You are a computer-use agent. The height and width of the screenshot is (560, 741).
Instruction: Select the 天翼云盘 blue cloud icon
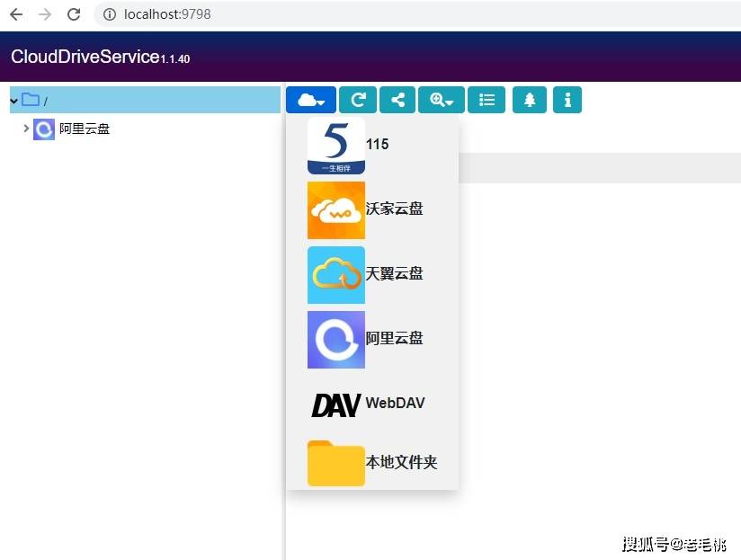point(336,275)
